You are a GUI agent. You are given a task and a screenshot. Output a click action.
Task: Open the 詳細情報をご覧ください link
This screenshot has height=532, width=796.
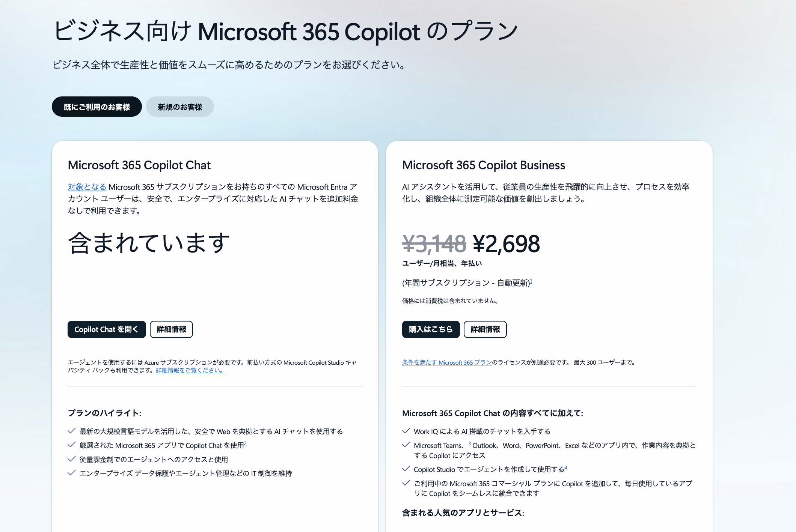coord(191,370)
